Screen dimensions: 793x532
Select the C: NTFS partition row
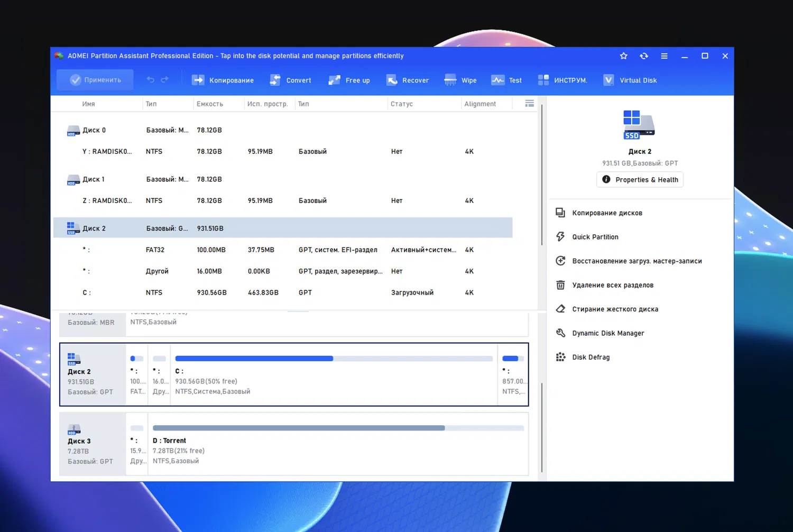coord(211,292)
